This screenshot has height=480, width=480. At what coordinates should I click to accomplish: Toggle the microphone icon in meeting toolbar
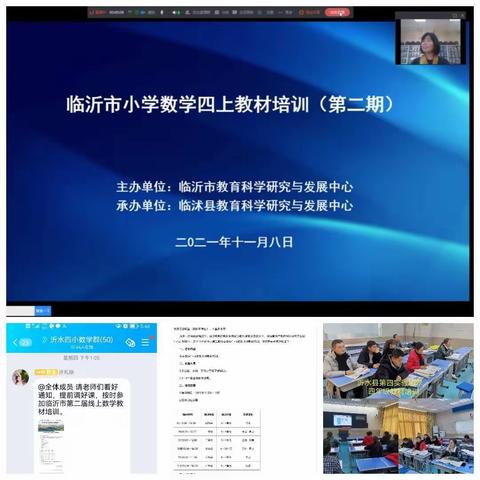pos(162,12)
